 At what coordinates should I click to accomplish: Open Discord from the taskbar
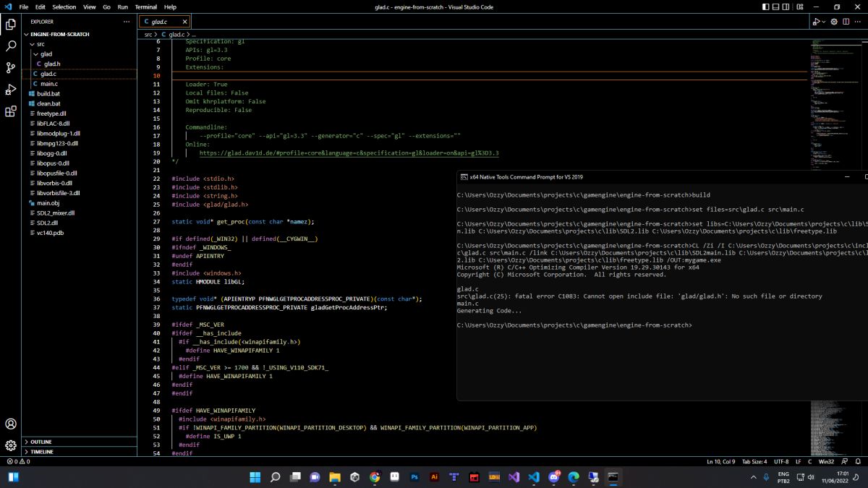click(x=554, y=477)
